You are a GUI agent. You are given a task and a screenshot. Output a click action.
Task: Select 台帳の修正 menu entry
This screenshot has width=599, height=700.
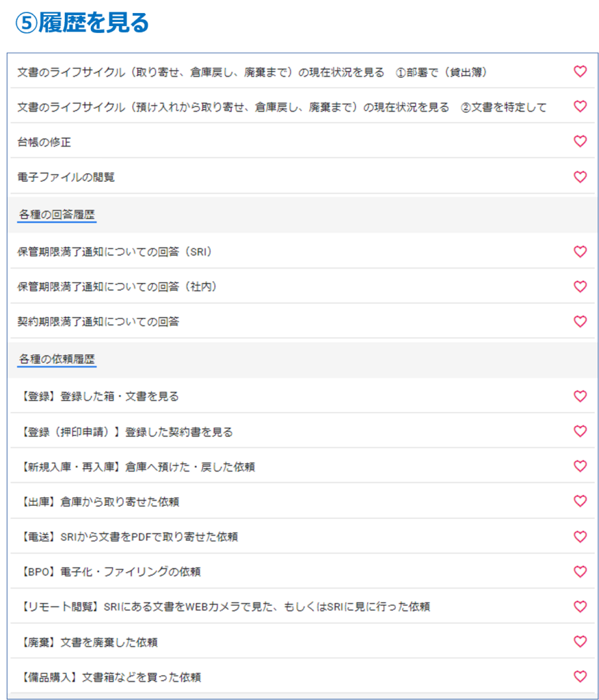(x=44, y=142)
